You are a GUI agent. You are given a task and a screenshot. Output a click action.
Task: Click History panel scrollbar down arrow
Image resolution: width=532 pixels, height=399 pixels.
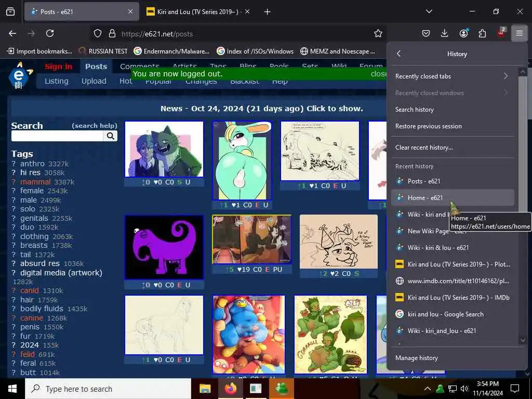(523, 340)
